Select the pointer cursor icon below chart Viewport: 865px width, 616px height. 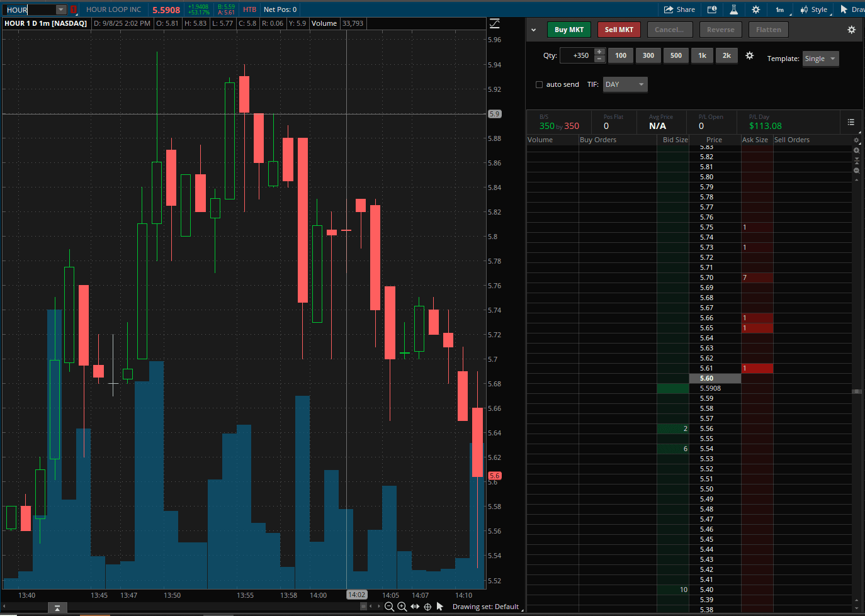(440, 607)
